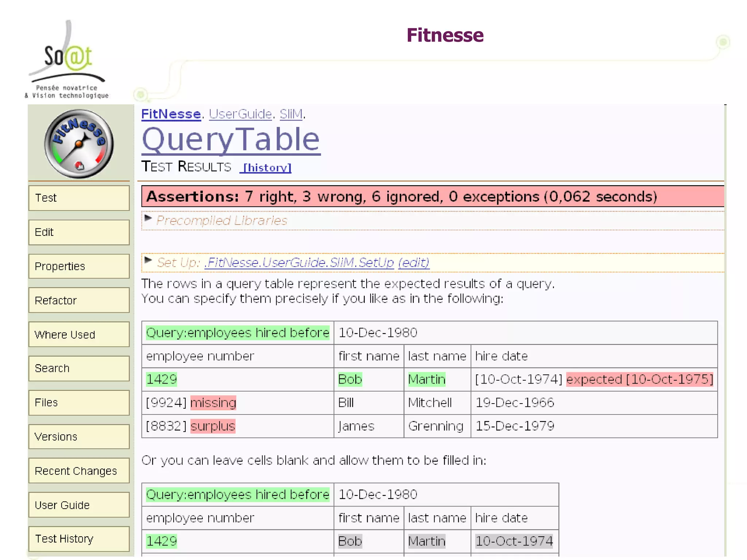
Task: Open Files from sidebar
Action: [x=79, y=403]
